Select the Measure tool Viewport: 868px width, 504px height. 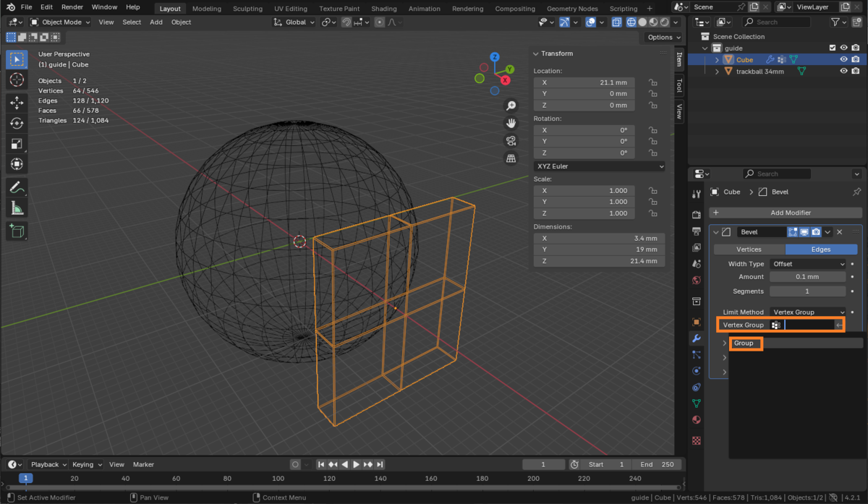pyautogui.click(x=17, y=208)
